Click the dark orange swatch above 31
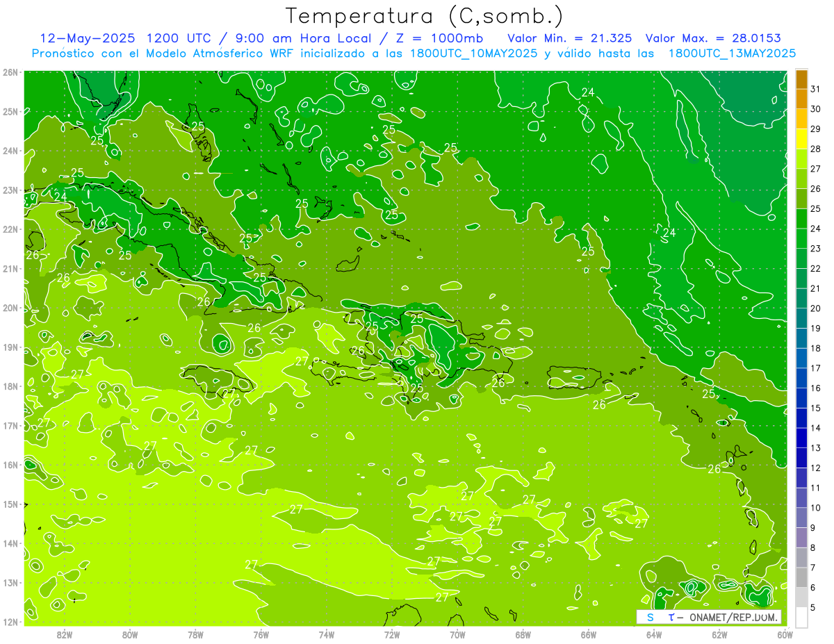Image resolution: width=834 pixels, height=644 pixels. 801,79
